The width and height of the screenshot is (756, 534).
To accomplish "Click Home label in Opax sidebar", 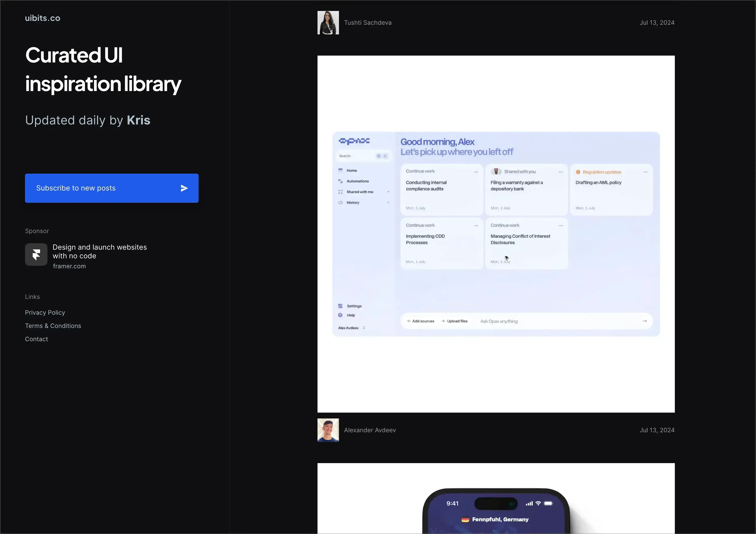I will coord(352,170).
